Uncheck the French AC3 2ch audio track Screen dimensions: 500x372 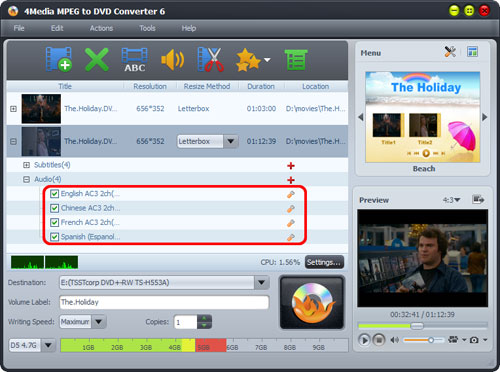coord(54,222)
